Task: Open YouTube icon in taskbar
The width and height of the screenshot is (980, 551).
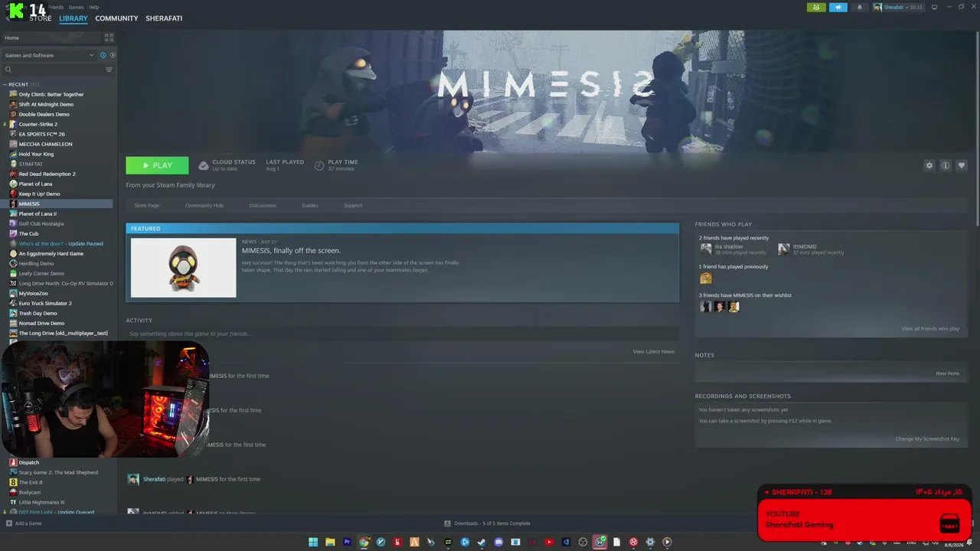Action: pyautogui.click(x=549, y=542)
